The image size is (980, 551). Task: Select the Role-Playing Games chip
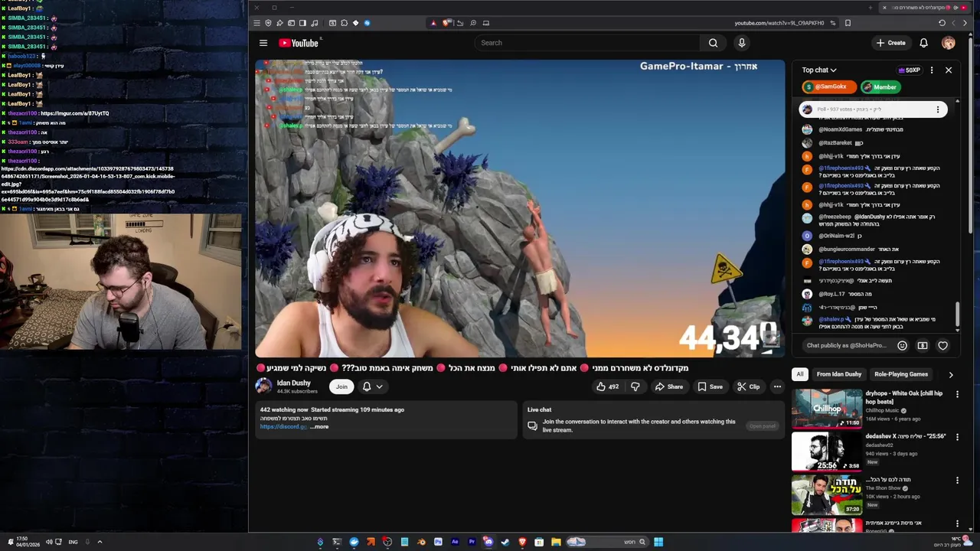point(901,374)
